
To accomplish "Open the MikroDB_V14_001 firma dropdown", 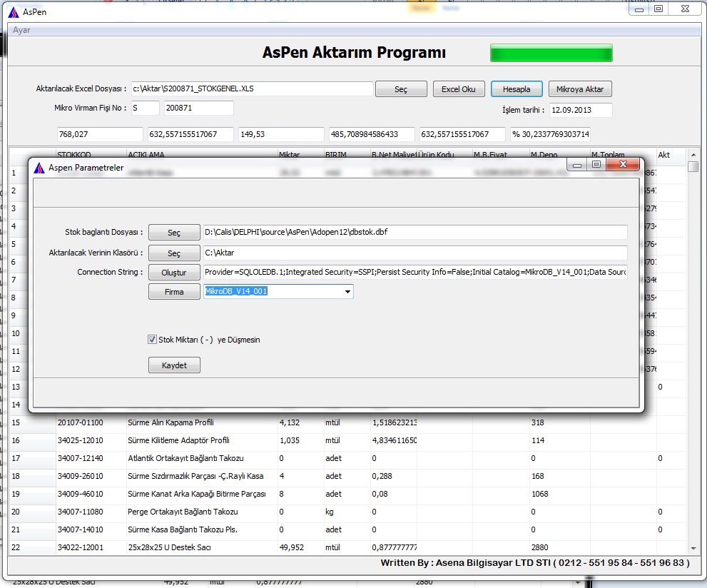I will coord(347,292).
